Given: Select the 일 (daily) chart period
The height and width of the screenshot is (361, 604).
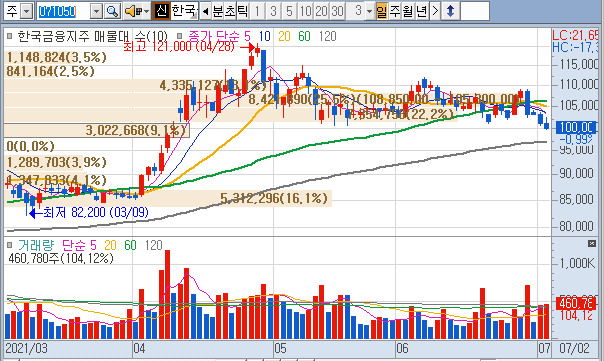Looking at the screenshot, I should tap(381, 11).
